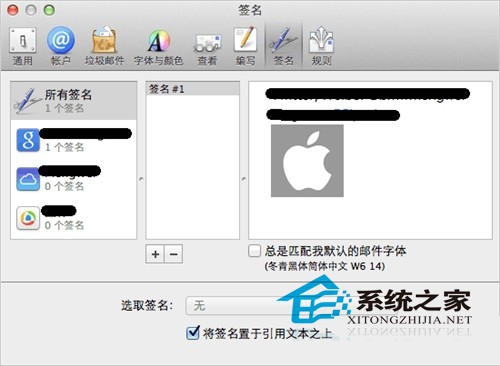Open the 帐户 (Accounts) preferences pane
The width and height of the screenshot is (500, 366).
(61, 46)
